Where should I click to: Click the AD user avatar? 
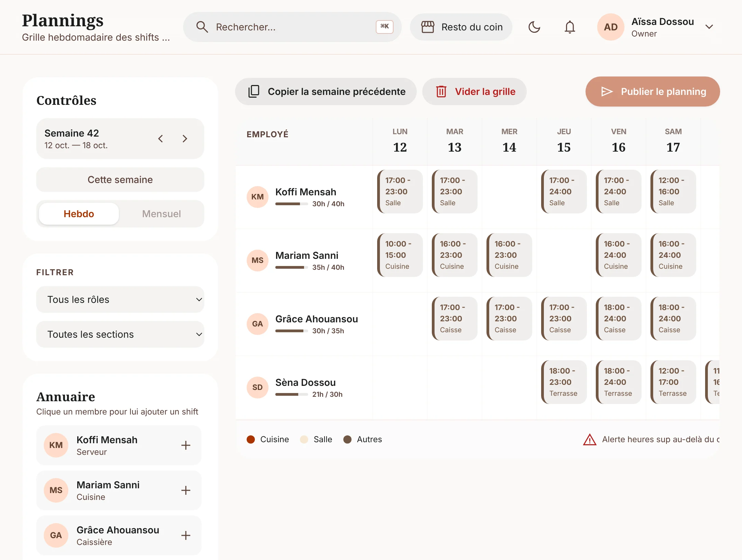point(610,27)
